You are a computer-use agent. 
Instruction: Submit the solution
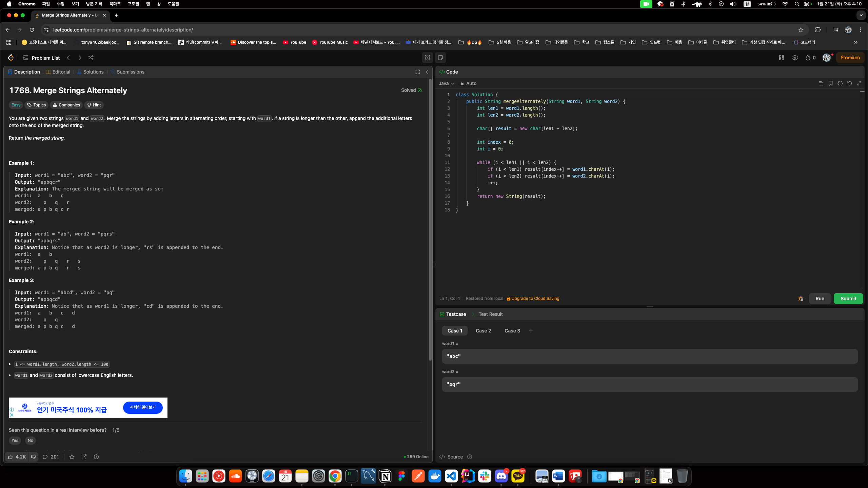click(848, 299)
